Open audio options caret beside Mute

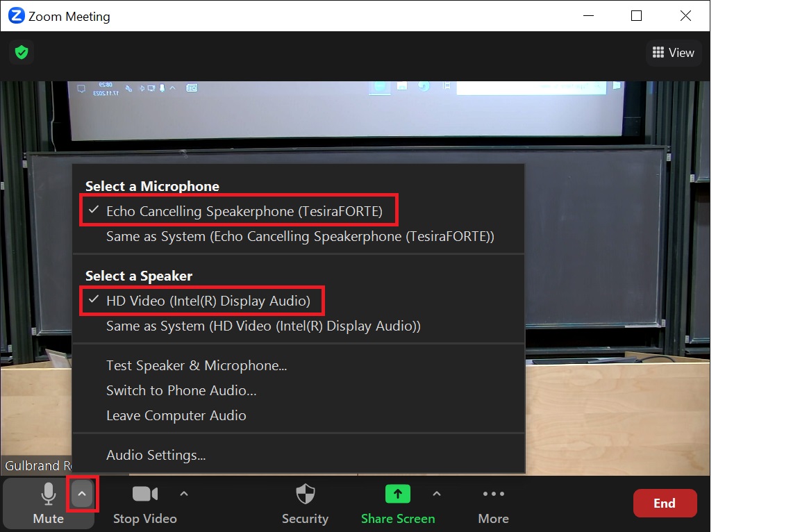pyautogui.click(x=82, y=494)
